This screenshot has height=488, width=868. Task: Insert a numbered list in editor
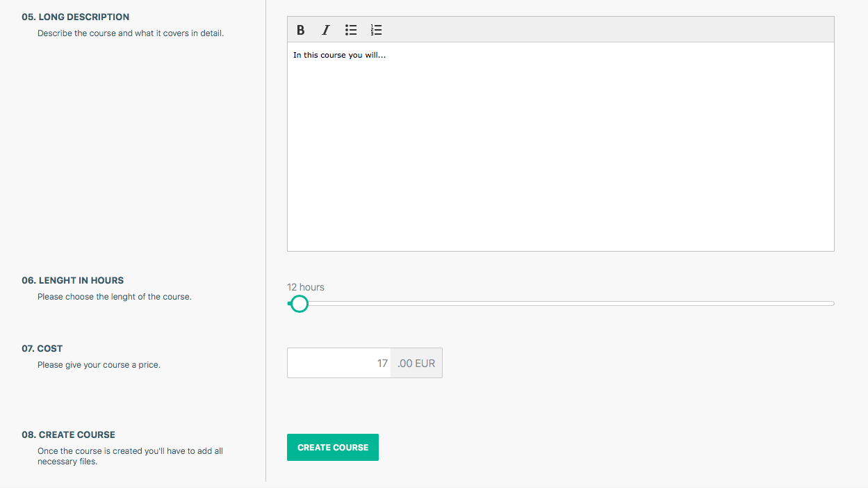(376, 30)
